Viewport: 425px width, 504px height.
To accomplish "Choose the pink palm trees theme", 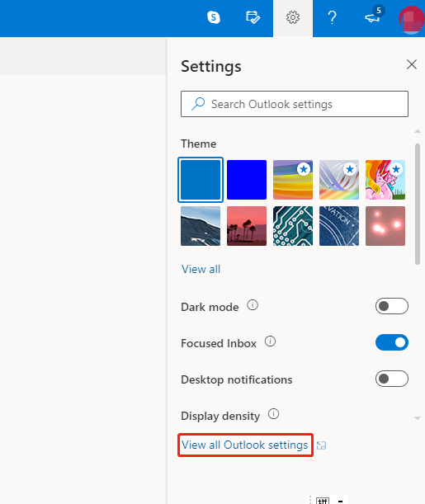I will click(247, 226).
